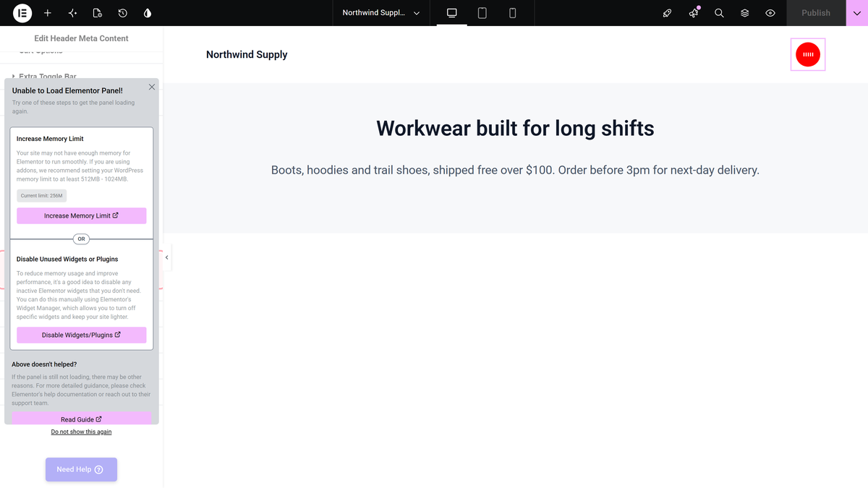
Task: Click the Above doesn't helped? heading
Action: pyautogui.click(x=44, y=364)
